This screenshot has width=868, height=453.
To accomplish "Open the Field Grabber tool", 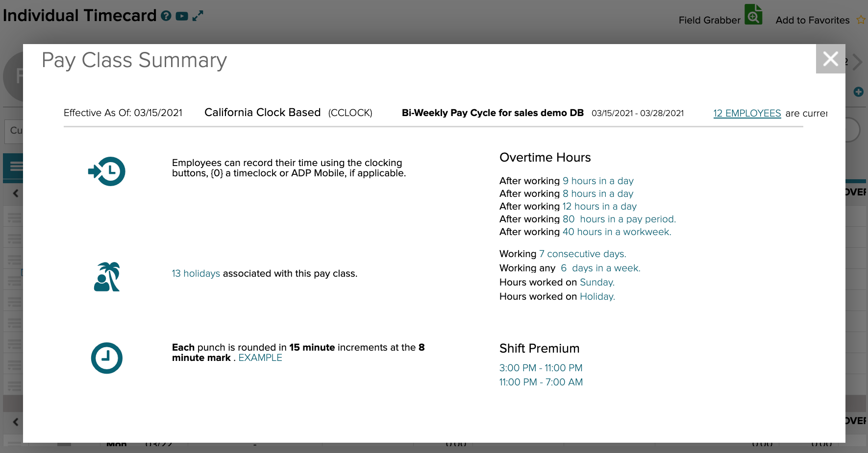I will (x=753, y=15).
